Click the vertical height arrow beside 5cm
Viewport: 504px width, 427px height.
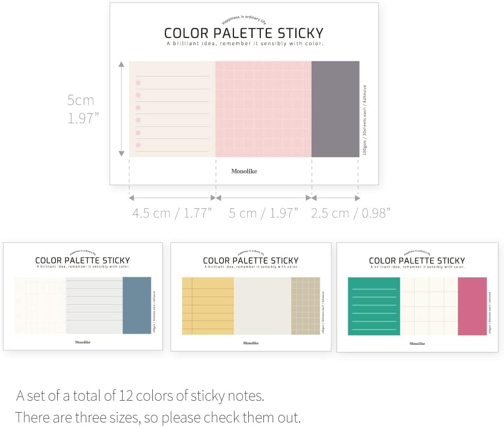pos(121,109)
